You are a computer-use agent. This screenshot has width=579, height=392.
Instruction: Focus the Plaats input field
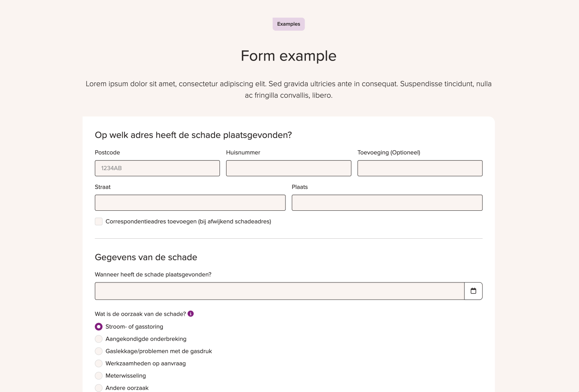coord(387,203)
